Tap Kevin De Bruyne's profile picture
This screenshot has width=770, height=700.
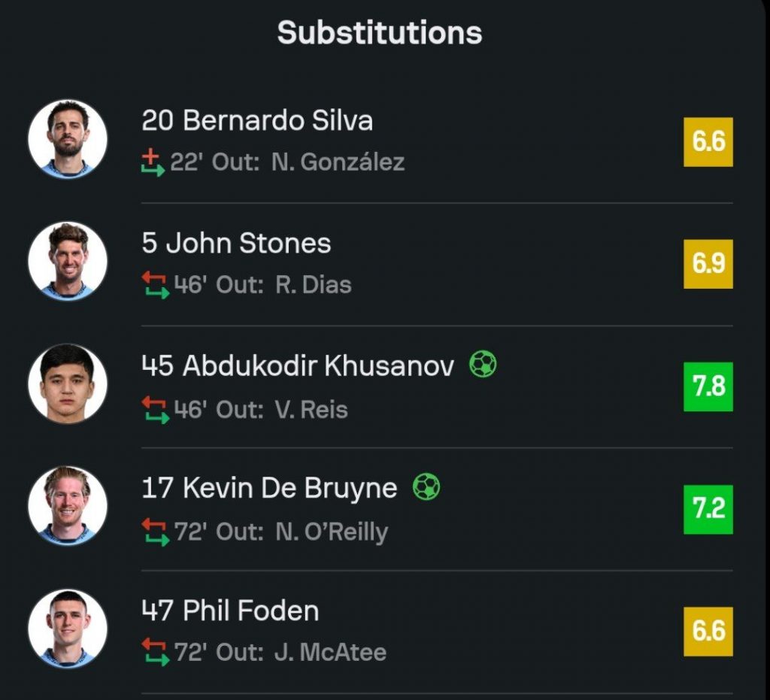(68, 506)
